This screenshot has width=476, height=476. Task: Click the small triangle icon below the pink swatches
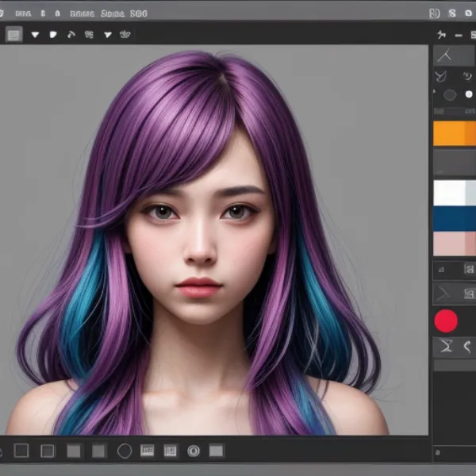coord(441,269)
